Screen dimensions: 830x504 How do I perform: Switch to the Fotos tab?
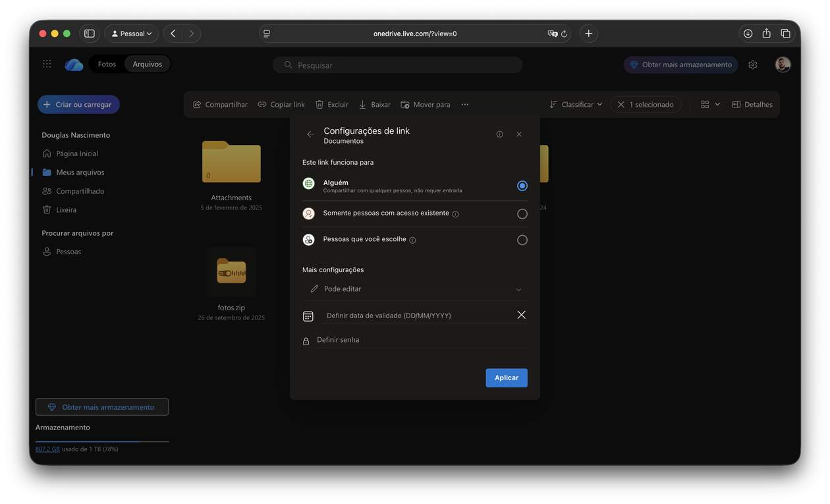[x=106, y=64]
